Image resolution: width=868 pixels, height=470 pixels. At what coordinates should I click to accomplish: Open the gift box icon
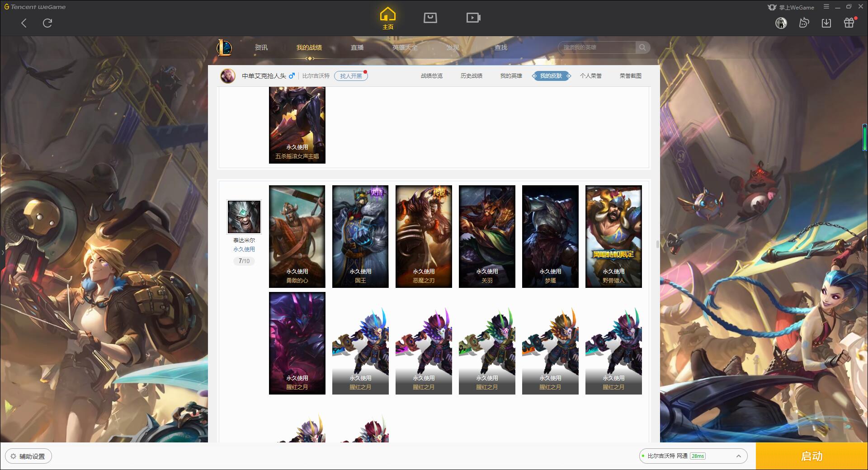849,23
